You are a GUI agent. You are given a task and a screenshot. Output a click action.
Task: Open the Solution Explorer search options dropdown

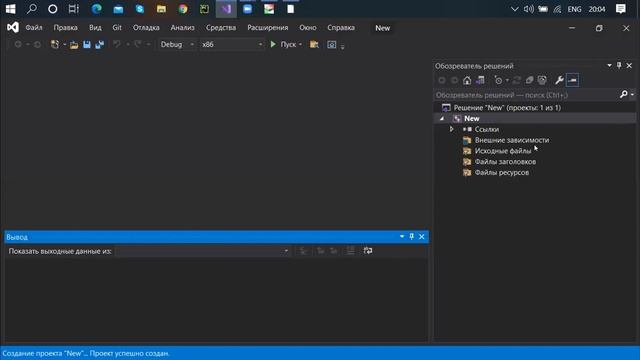pyautogui.click(x=632, y=95)
